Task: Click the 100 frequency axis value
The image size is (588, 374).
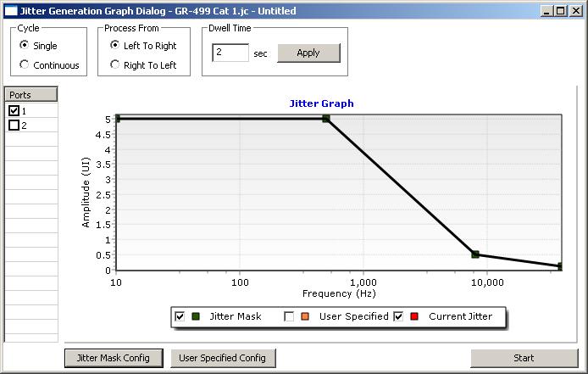Action: tap(240, 282)
